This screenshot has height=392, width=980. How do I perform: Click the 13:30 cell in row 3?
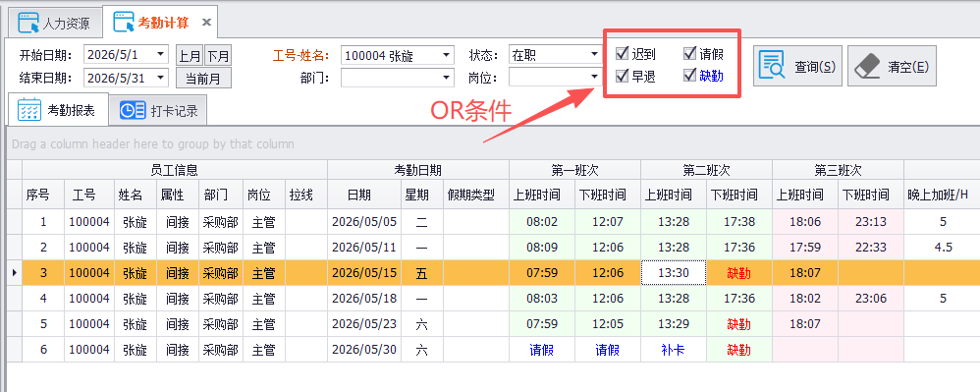click(674, 273)
